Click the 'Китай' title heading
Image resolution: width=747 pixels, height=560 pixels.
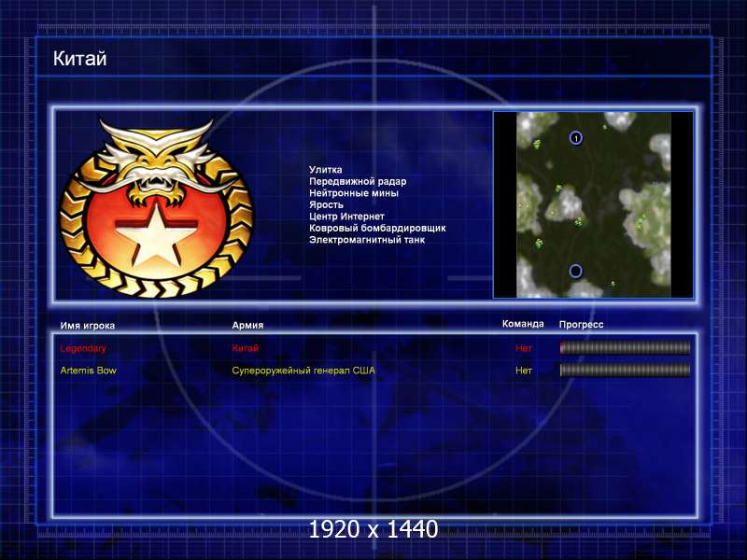pos(80,59)
